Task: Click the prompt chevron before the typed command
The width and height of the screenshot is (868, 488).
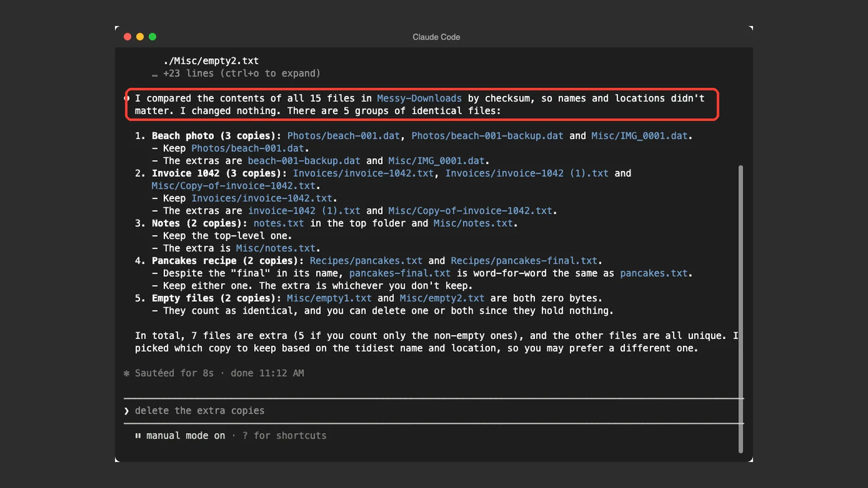Action: (126, 411)
